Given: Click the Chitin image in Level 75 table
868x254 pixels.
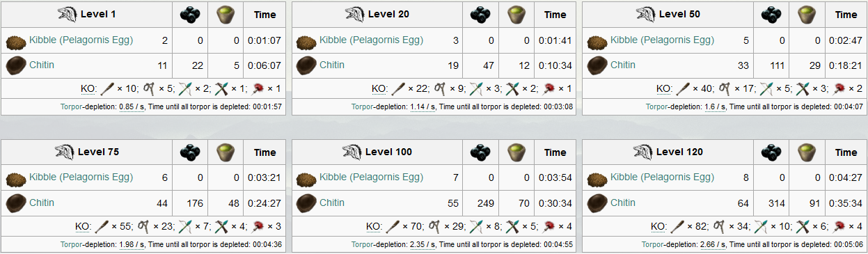Looking at the screenshot, I should pyautogui.click(x=16, y=204).
